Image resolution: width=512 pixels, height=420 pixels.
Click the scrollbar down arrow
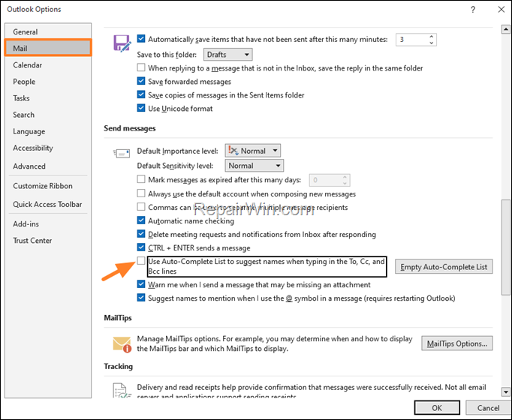506,391
